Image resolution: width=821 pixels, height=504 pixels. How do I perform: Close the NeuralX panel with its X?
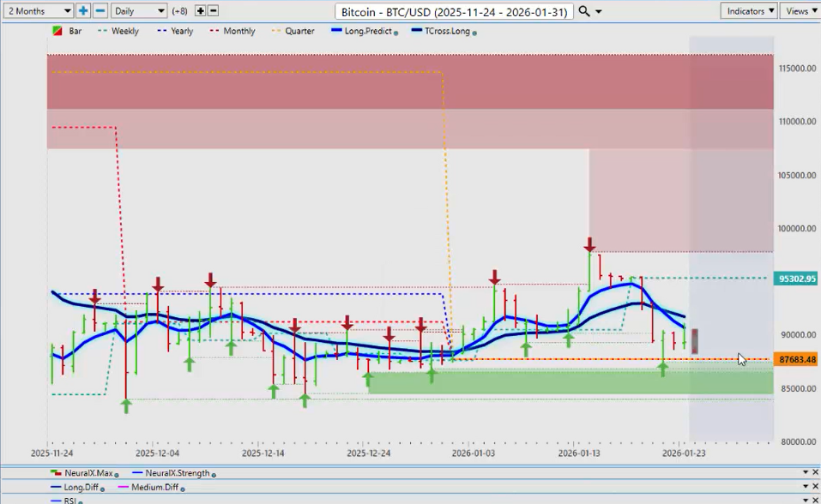point(815,472)
